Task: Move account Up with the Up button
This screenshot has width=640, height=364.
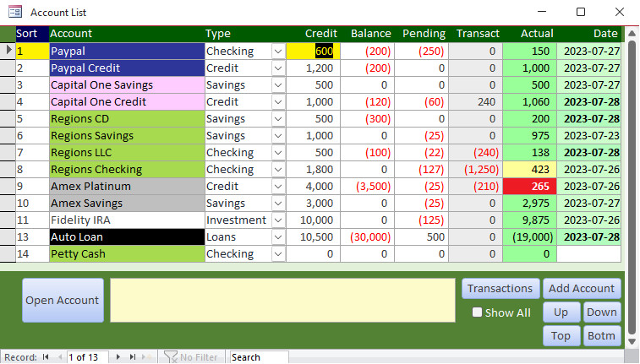Action: tap(561, 312)
